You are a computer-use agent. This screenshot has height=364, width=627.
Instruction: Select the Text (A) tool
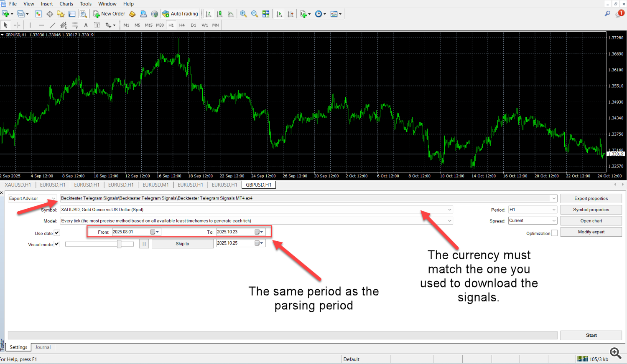click(86, 25)
